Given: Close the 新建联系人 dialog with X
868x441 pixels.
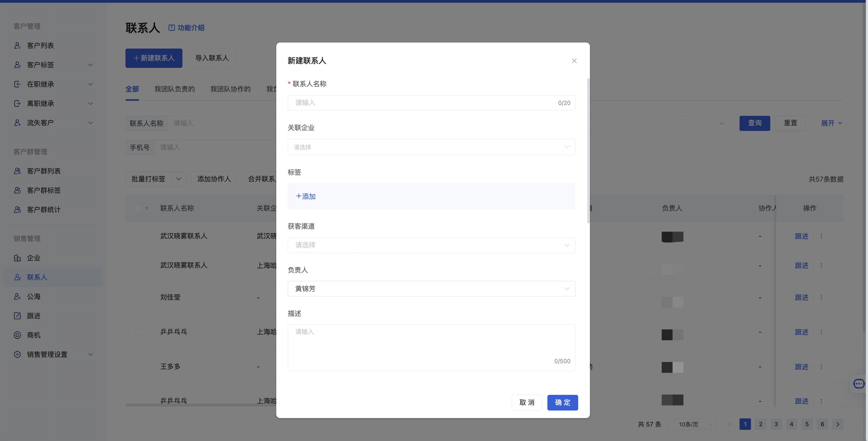Looking at the screenshot, I should [574, 61].
